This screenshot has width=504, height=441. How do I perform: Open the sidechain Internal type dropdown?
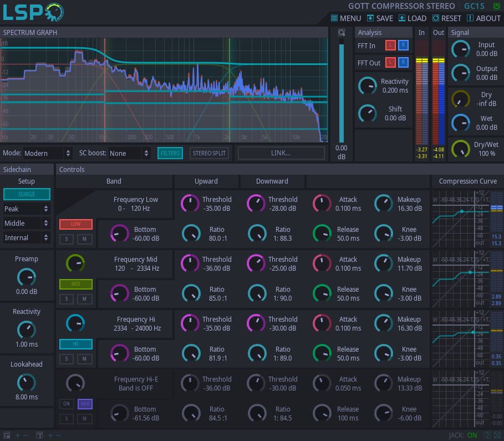[27, 238]
